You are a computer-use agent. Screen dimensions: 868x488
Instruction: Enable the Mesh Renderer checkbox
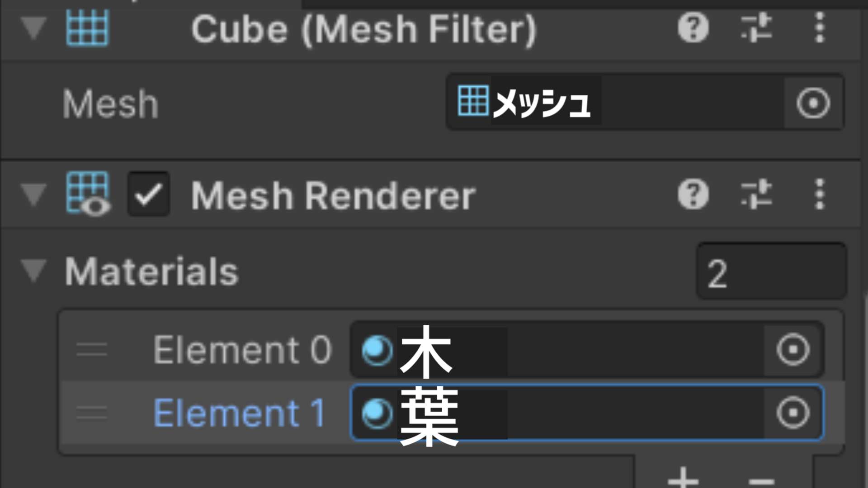[x=148, y=193]
